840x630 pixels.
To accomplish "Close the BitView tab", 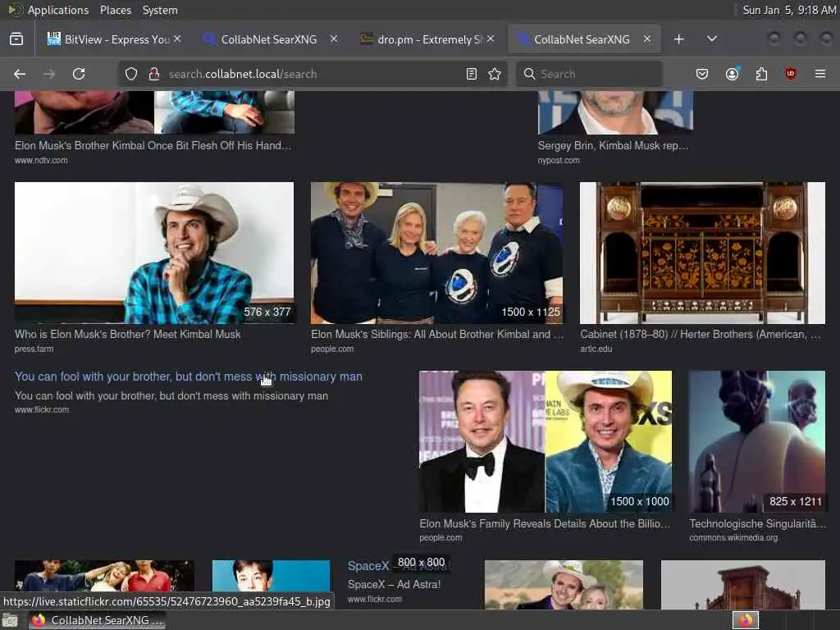I will click(x=177, y=39).
